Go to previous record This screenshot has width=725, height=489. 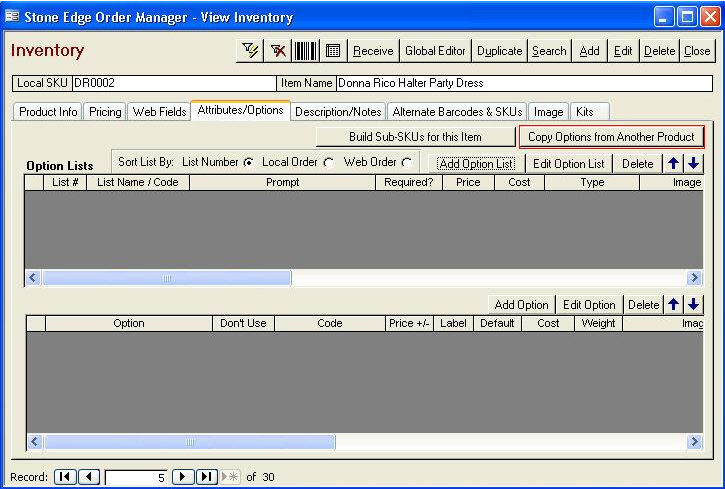coord(89,477)
